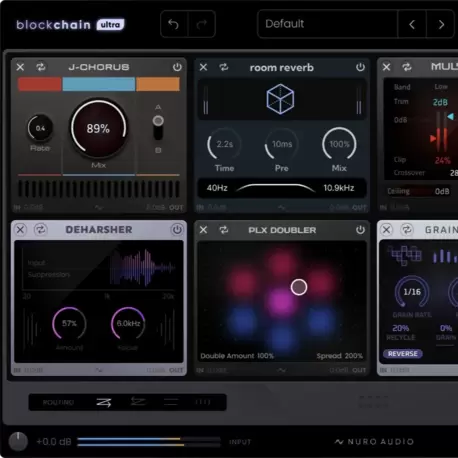The image size is (458, 458).
Task: Select the blue J-Chorus color band
Action: [99, 84]
